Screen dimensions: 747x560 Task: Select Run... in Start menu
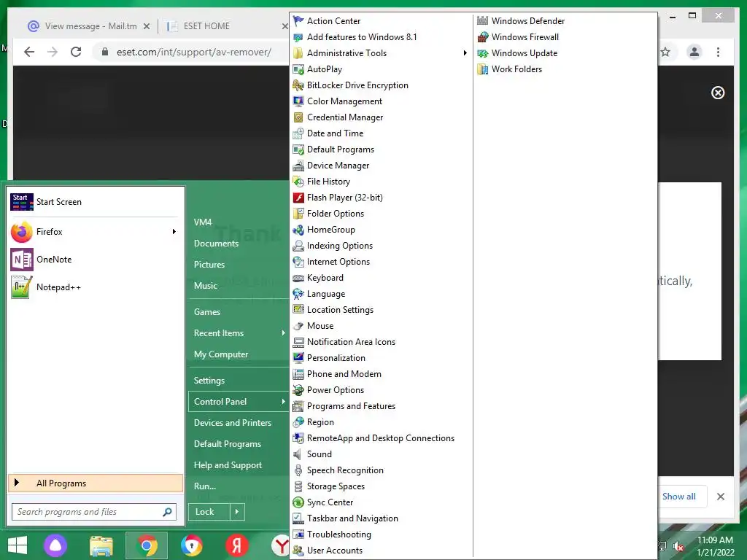coord(205,486)
